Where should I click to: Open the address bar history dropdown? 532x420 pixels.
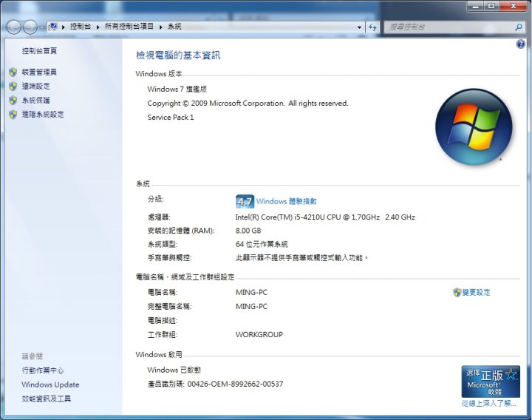(x=359, y=27)
